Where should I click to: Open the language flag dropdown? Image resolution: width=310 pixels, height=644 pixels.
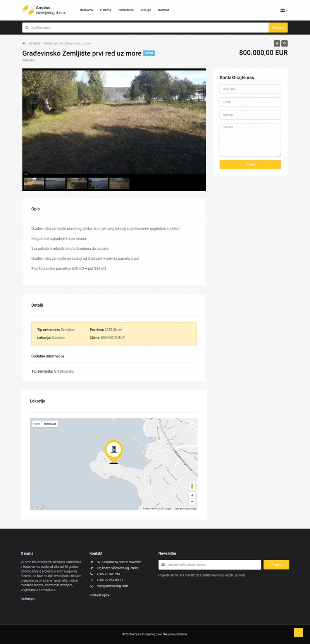tap(284, 10)
